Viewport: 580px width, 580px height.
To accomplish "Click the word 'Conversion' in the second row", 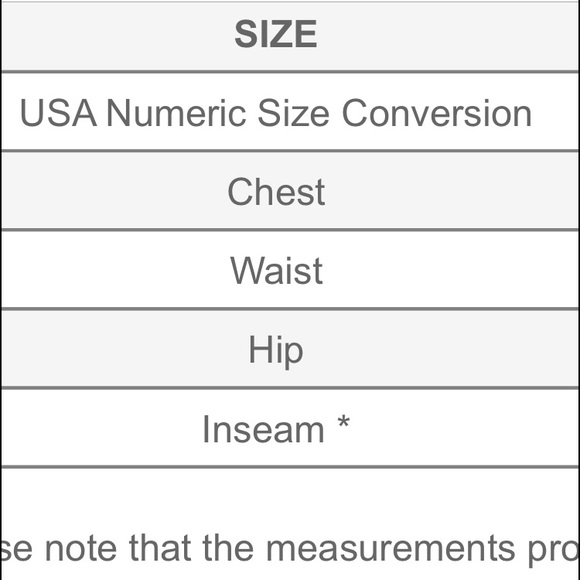I will [x=437, y=113].
